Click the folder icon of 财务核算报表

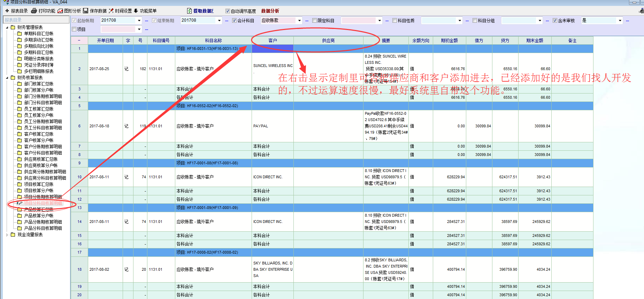pos(13,77)
